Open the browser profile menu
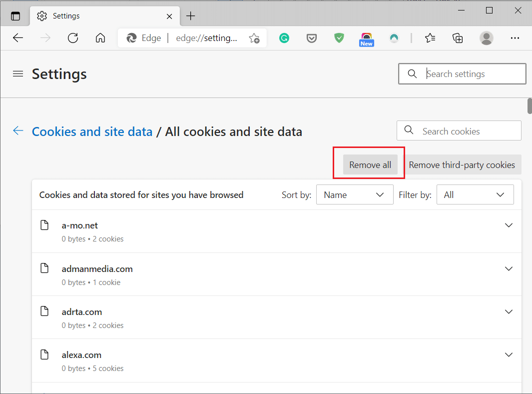 coord(487,38)
